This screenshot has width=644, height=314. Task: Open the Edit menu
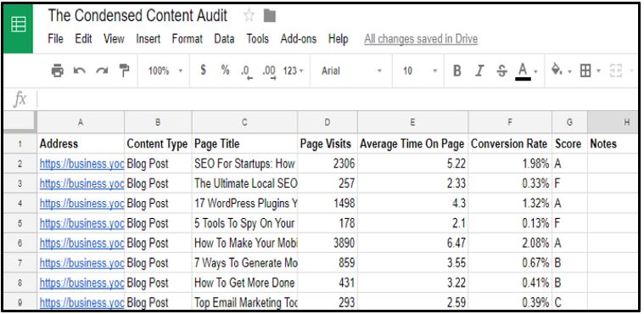click(x=83, y=39)
